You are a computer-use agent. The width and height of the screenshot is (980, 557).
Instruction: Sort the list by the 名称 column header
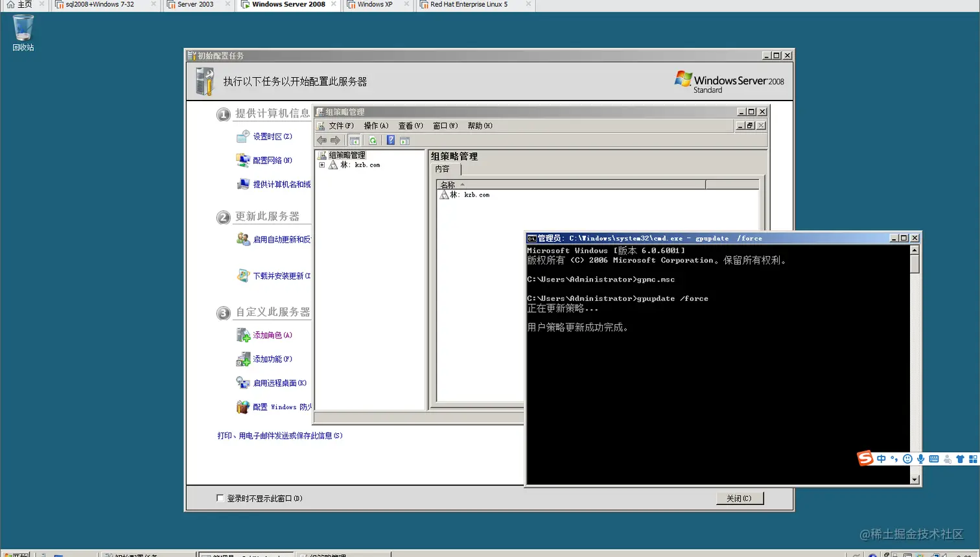pyautogui.click(x=571, y=185)
